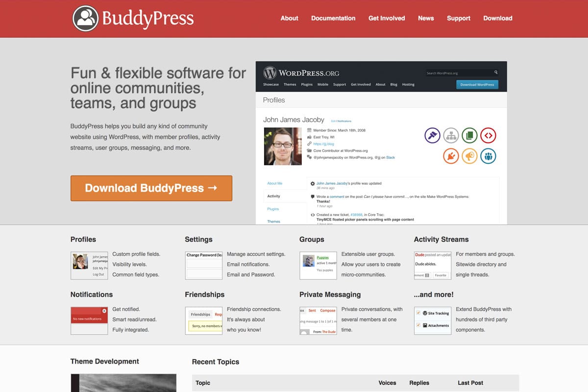
Task: Open Support in the BuddyPress header
Action: tap(459, 18)
